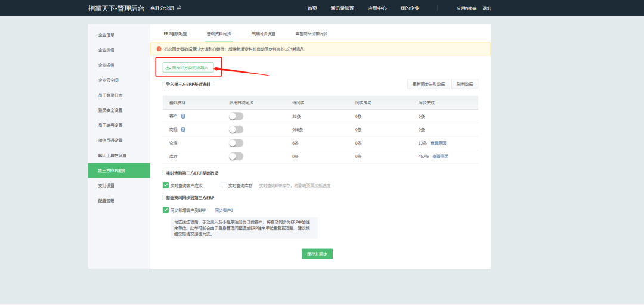This screenshot has width=644, height=305.
Task: Click the help icon next to 商品
Action: [183, 129]
